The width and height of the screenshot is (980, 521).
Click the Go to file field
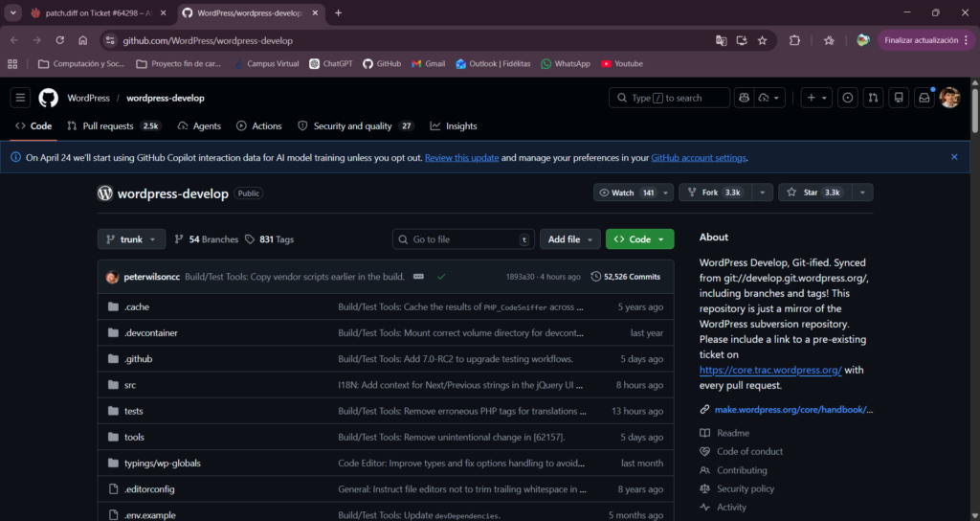point(463,238)
